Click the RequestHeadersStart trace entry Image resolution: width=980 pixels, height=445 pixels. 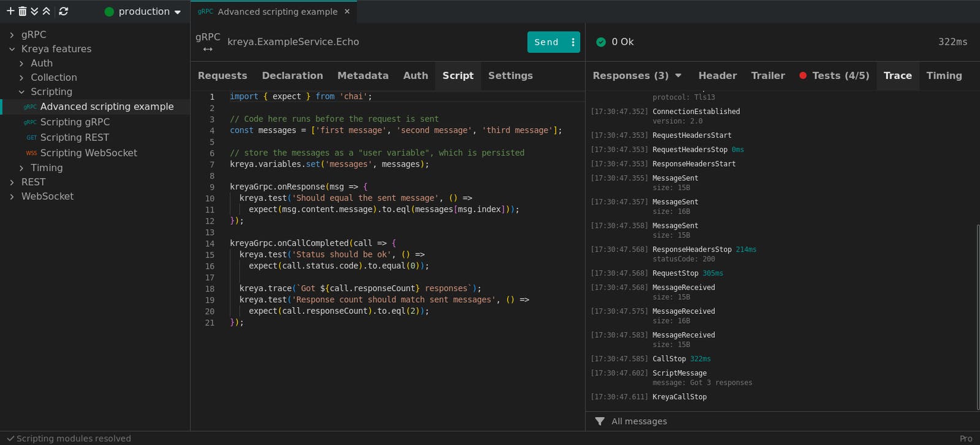coord(692,135)
